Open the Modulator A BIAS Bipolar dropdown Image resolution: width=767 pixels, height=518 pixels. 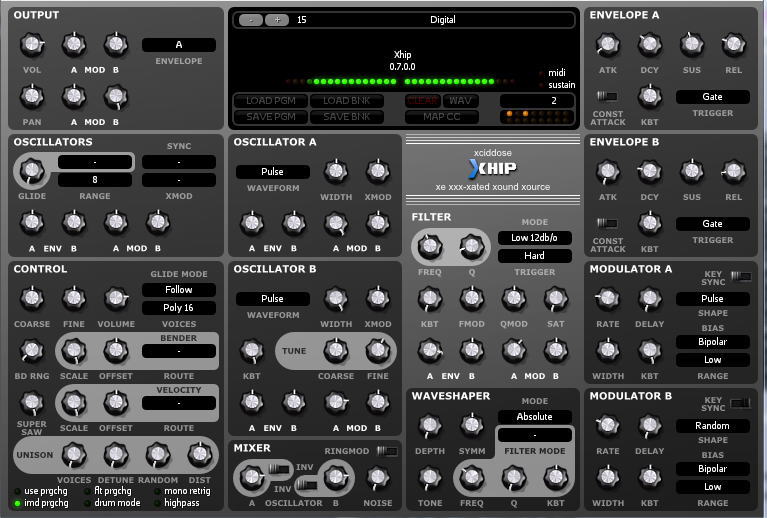click(x=713, y=341)
